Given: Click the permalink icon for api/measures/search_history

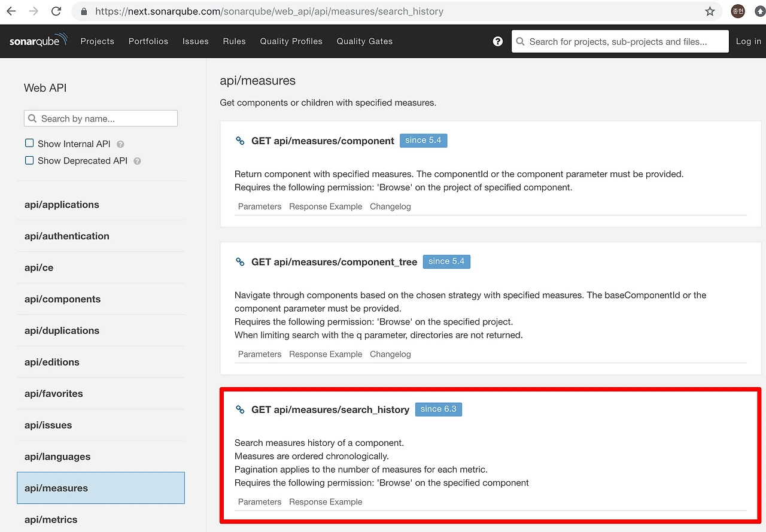Looking at the screenshot, I should pos(240,410).
